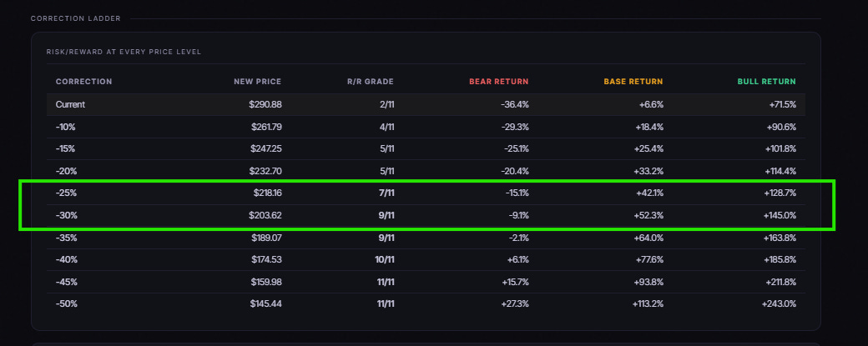The image size is (868, 346).
Task: Click the +15.7% bear return value
Action: tap(516, 282)
